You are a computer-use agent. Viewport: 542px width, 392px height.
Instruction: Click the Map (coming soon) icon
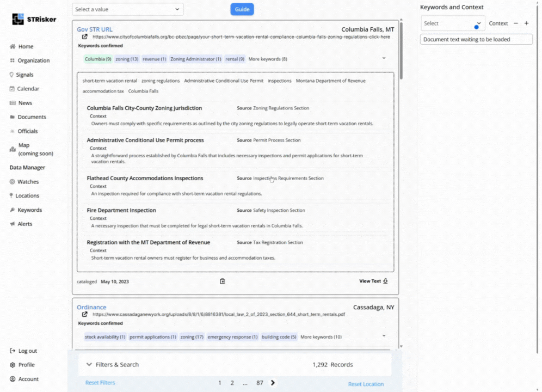tap(13, 149)
